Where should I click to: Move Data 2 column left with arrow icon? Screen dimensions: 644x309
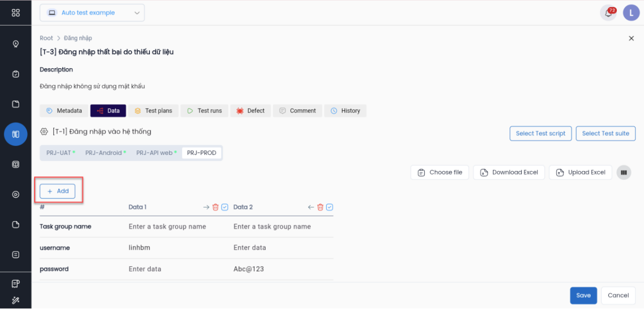point(311,207)
